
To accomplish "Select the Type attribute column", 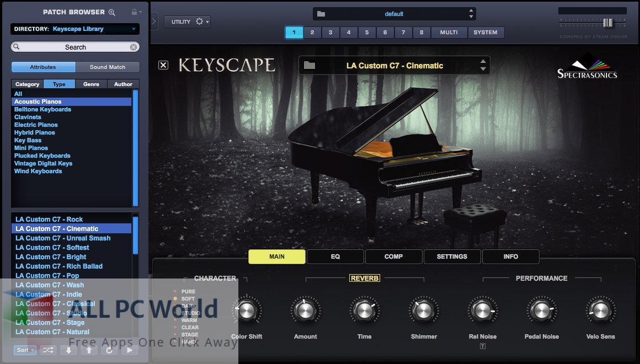I will [59, 84].
